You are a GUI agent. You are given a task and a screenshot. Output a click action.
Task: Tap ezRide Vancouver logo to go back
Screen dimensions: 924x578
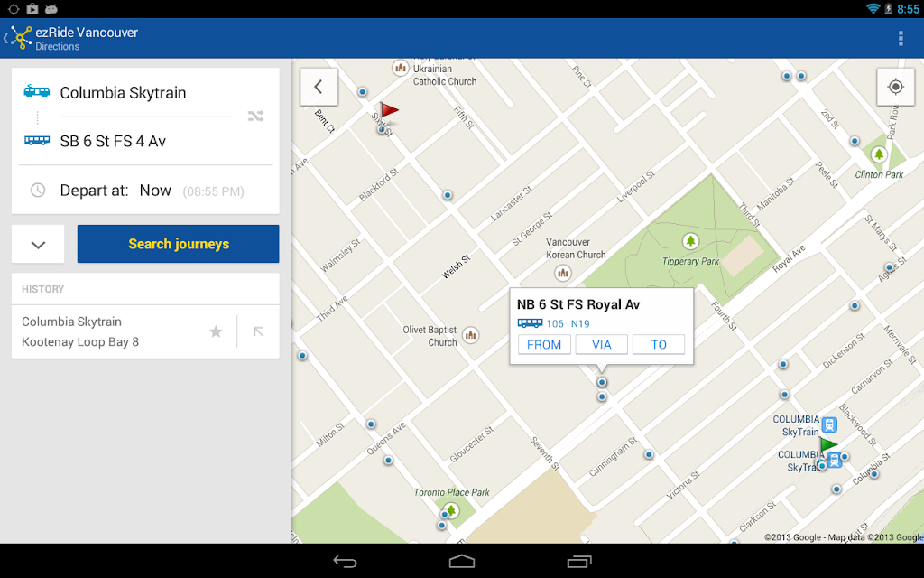click(x=21, y=38)
